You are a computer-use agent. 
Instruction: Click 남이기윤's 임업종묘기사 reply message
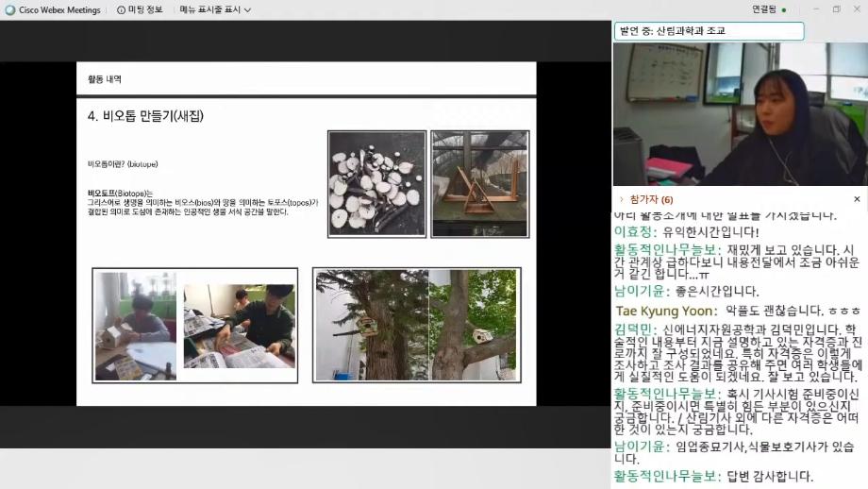point(735,452)
